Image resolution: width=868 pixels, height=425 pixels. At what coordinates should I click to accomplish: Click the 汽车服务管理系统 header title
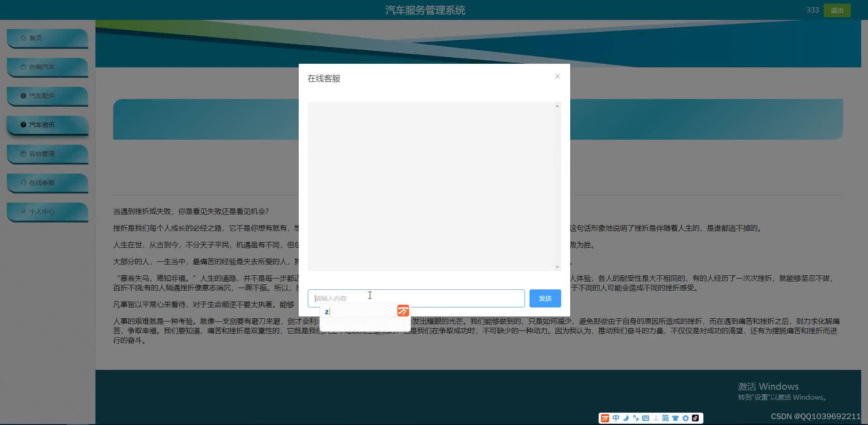tap(425, 10)
